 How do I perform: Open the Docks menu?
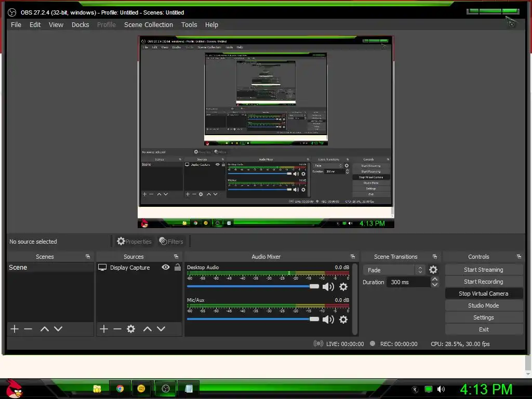coord(81,25)
